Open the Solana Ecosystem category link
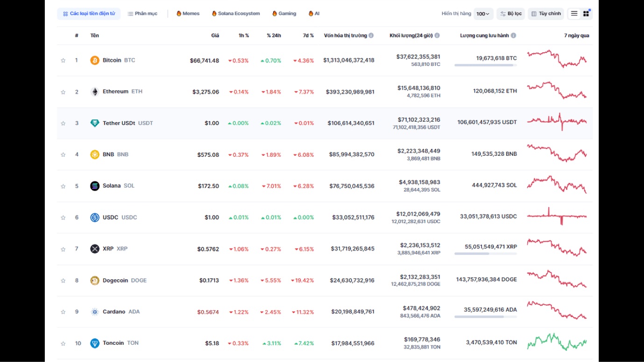This screenshot has height=362, width=644. click(x=236, y=14)
